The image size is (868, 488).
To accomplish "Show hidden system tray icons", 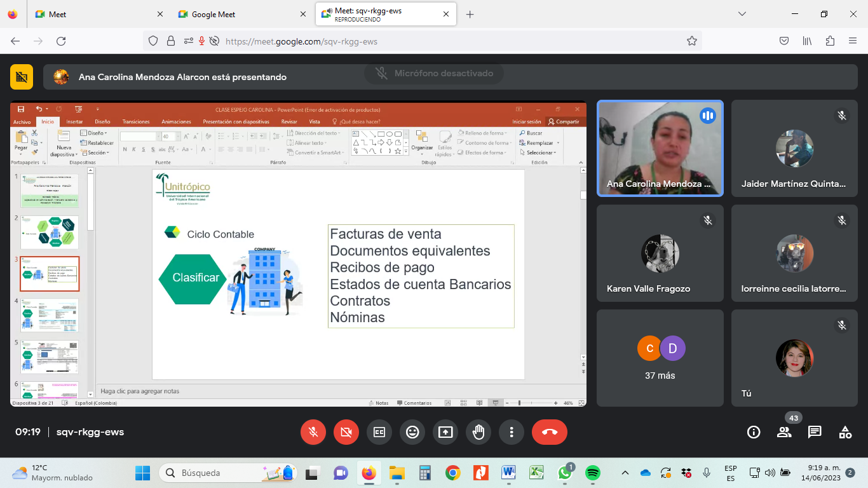I will [x=625, y=473].
